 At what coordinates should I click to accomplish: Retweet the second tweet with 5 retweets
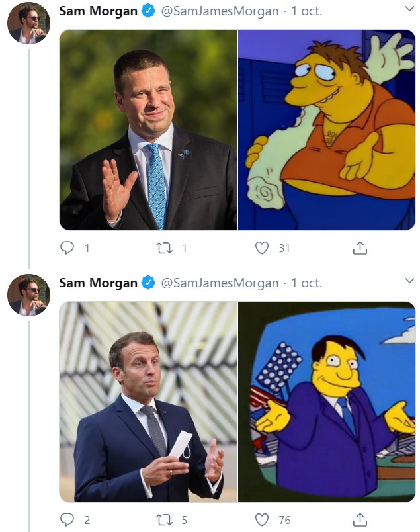coord(163,519)
